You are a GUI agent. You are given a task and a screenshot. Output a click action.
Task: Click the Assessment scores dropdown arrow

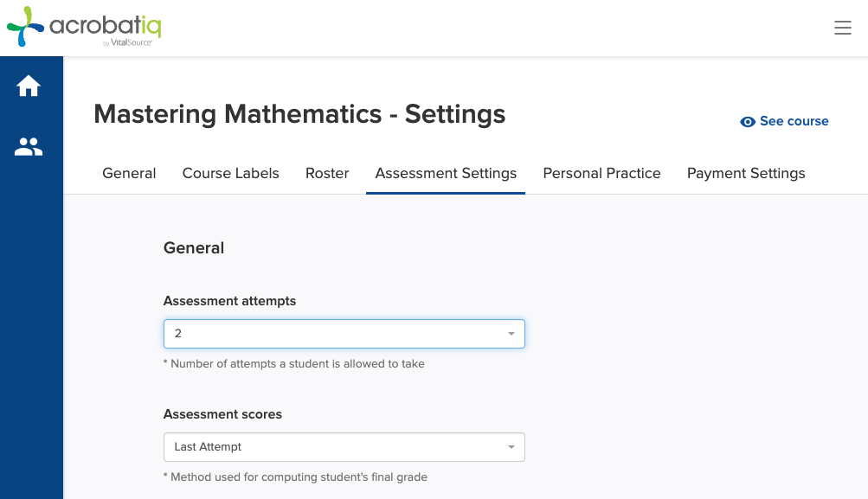511,447
